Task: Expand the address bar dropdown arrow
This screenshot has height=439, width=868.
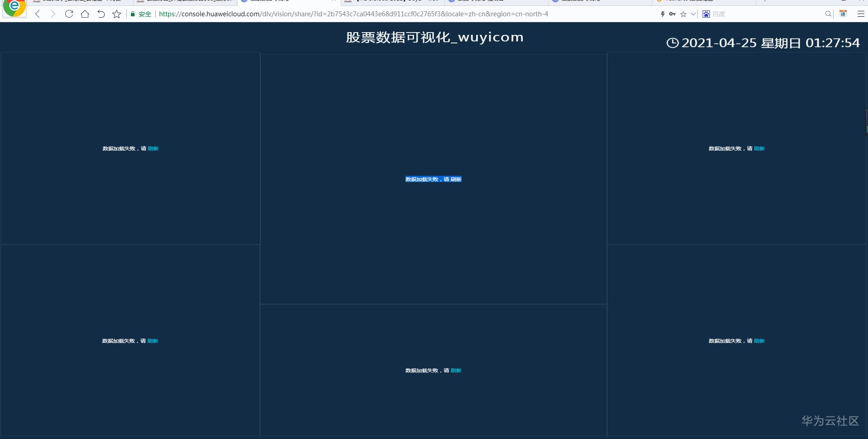Action: [693, 14]
